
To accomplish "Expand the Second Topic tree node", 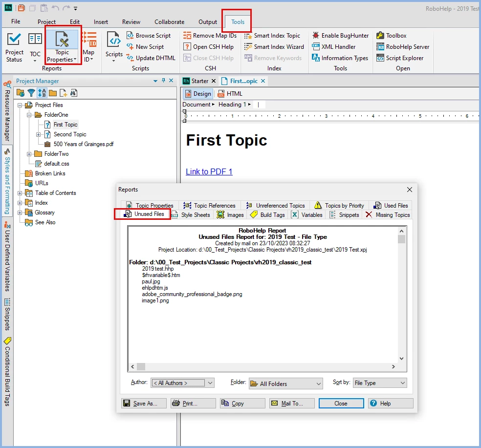I will pos(38,135).
